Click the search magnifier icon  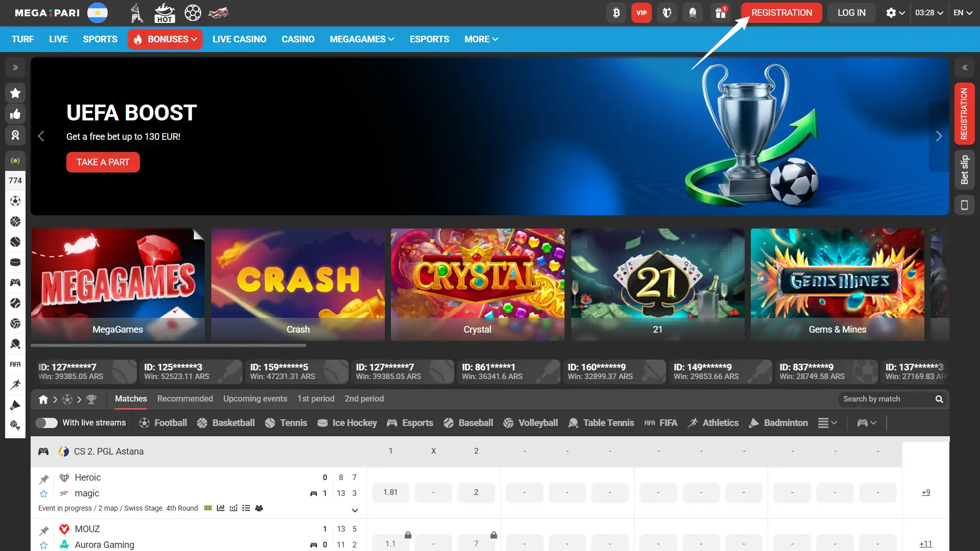(x=939, y=399)
